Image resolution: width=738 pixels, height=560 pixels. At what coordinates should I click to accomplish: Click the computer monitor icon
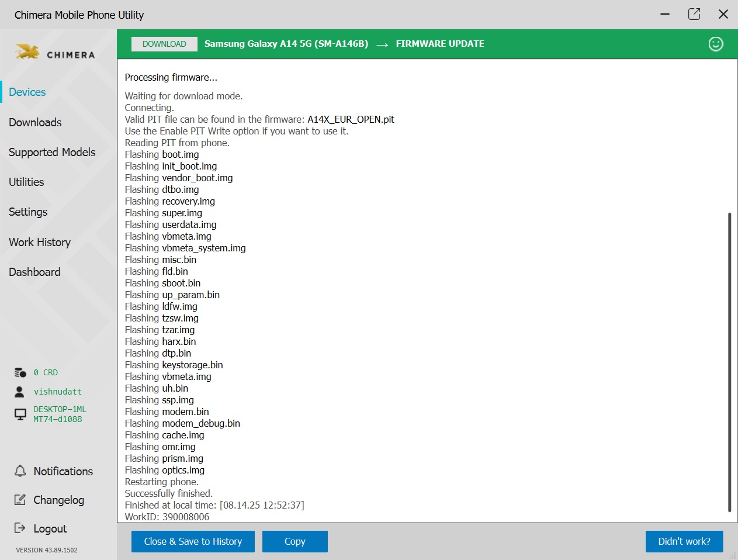(x=20, y=414)
